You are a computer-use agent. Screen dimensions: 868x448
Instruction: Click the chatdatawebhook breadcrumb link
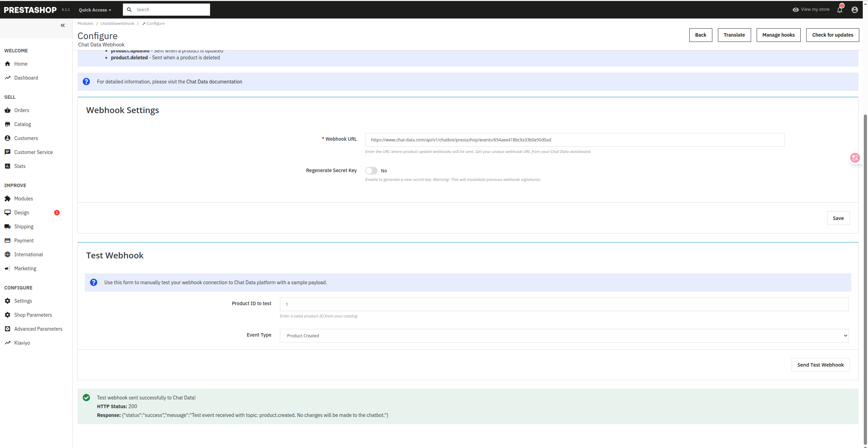117,23
